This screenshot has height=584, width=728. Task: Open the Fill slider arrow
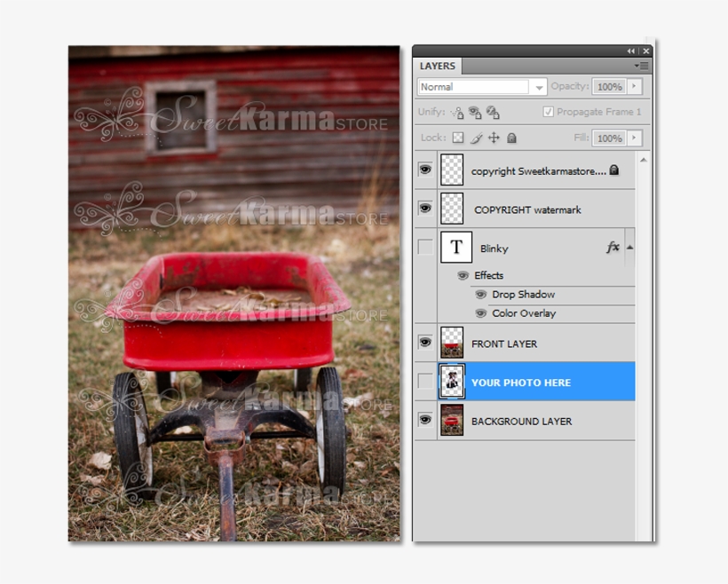pyautogui.click(x=634, y=138)
